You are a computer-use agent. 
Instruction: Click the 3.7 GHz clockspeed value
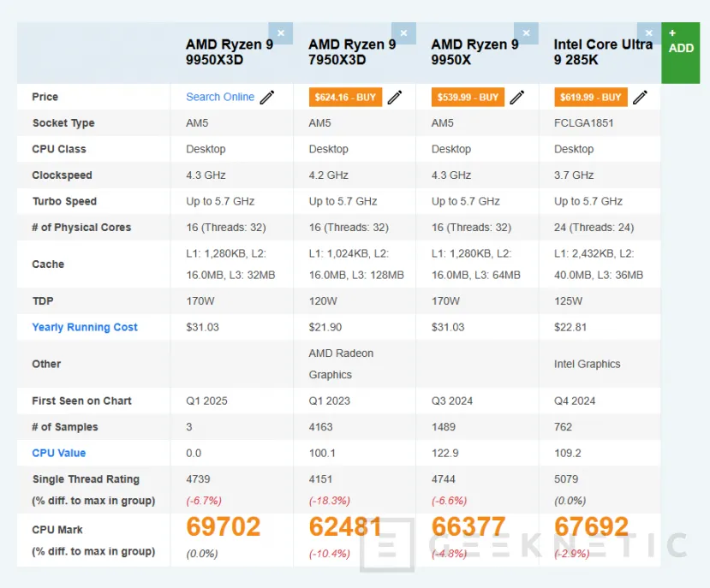574,175
